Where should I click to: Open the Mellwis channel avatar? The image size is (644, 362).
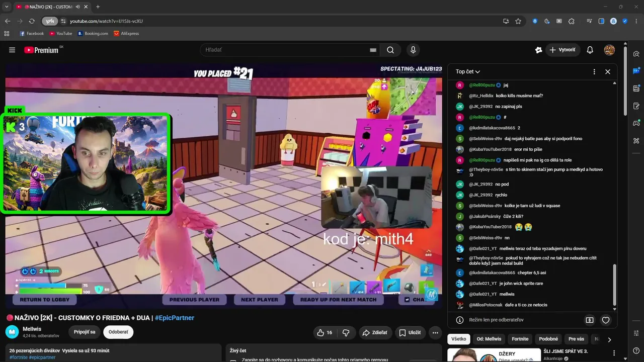click(x=12, y=332)
